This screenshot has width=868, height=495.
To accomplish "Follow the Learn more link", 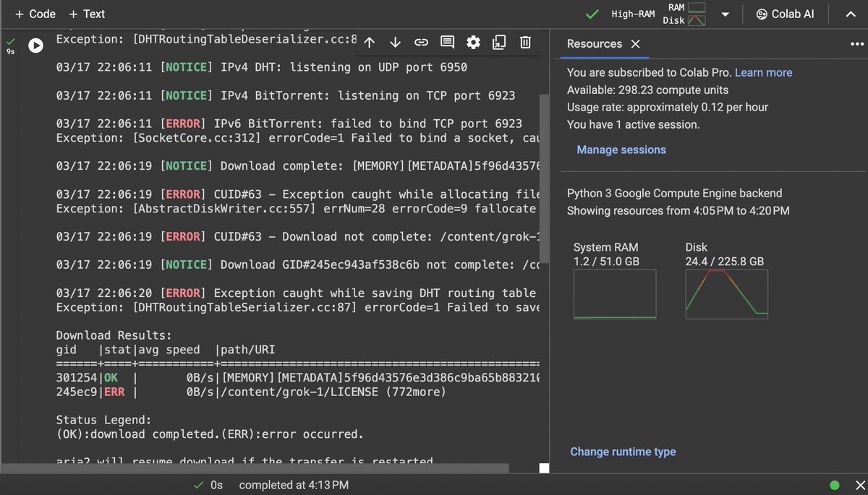I will [x=763, y=72].
